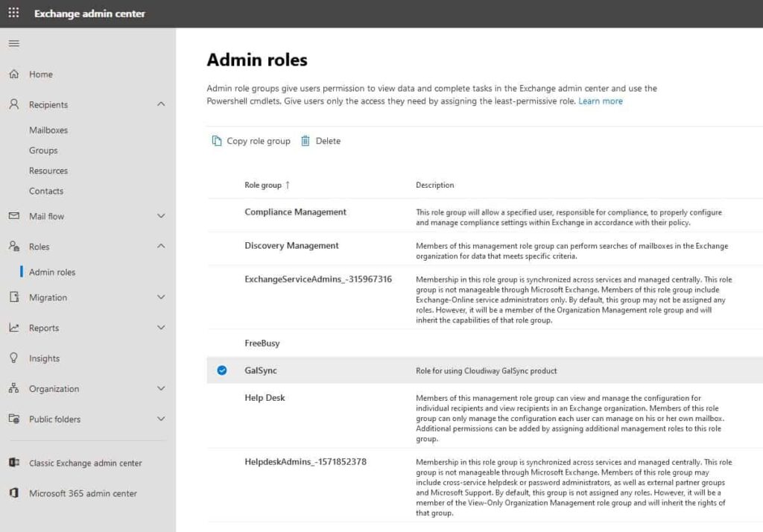Click the Home house icon

click(x=14, y=74)
